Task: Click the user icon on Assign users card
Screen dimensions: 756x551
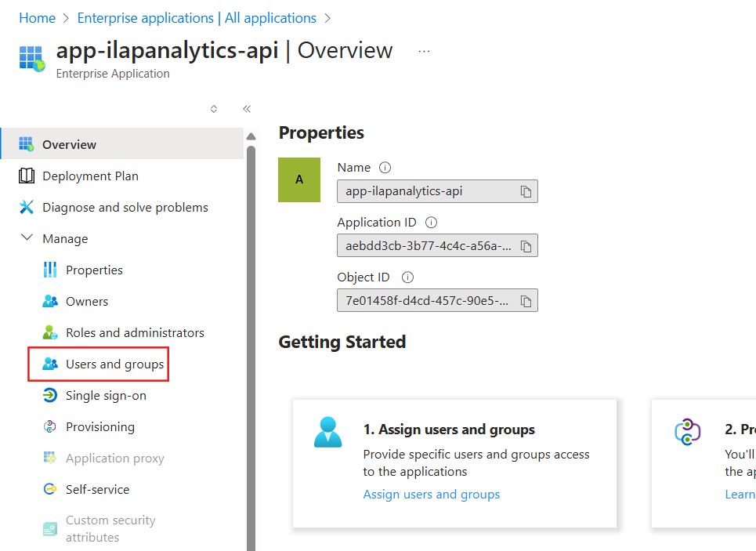Action: point(327,432)
